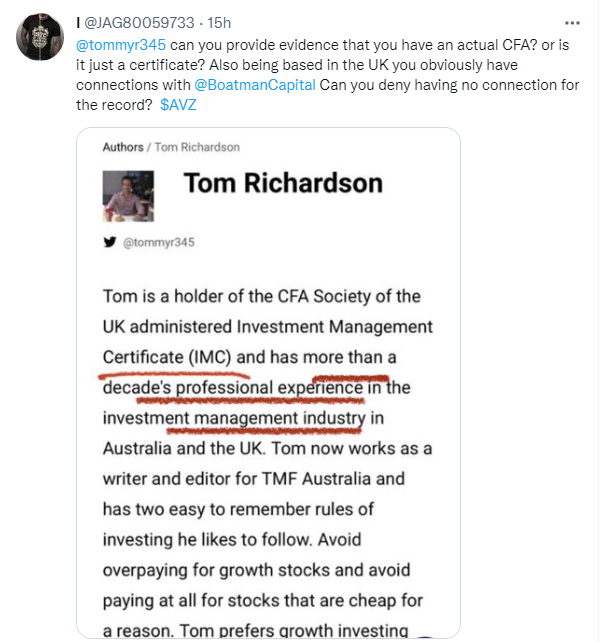Open the tweet's more options ellipsis menu
Viewport: 601px width, 642px height.
point(571,22)
